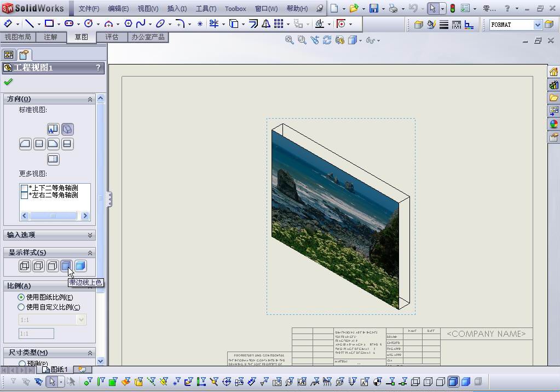Viewport: 560px width, 392px height.
Task: Click the Print icon
Action: pos(393,8)
